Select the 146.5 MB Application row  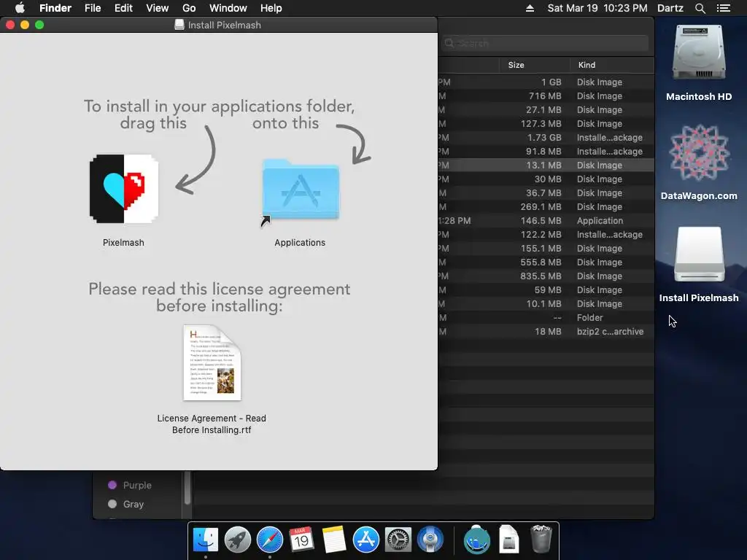546,220
